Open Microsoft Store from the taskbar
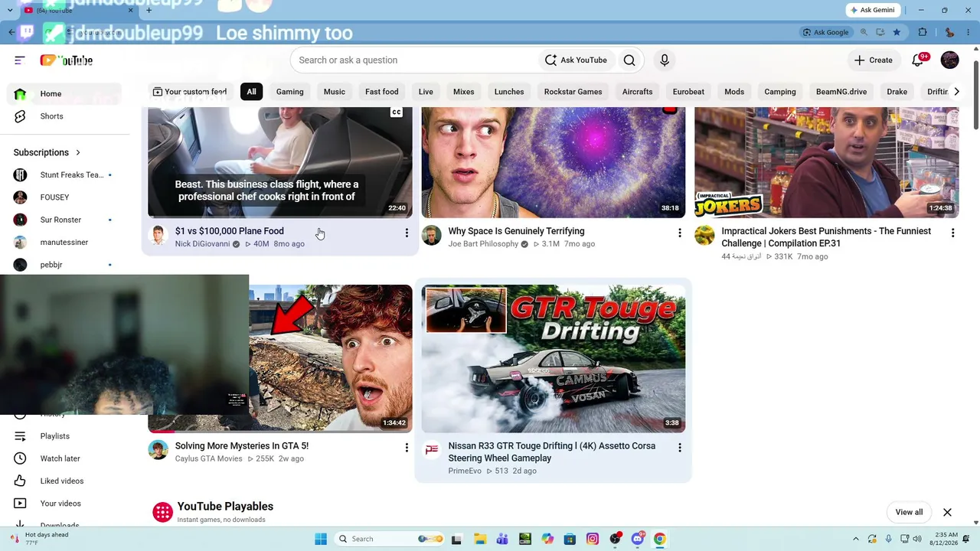The width and height of the screenshot is (980, 551). click(570, 539)
